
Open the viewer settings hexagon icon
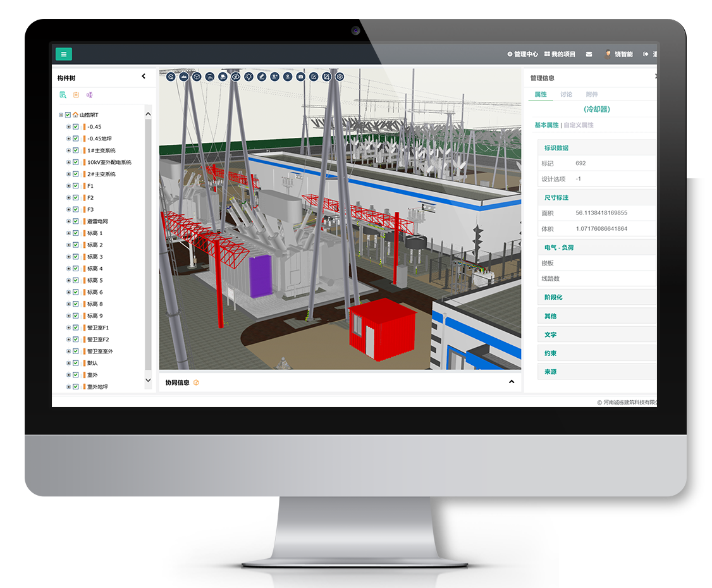pyautogui.click(x=340, y=77)
